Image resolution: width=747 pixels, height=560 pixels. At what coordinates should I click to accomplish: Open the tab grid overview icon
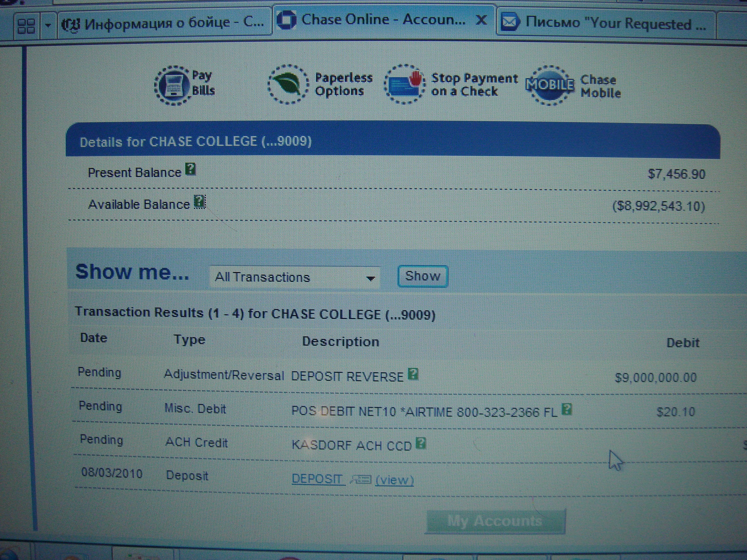26,26
